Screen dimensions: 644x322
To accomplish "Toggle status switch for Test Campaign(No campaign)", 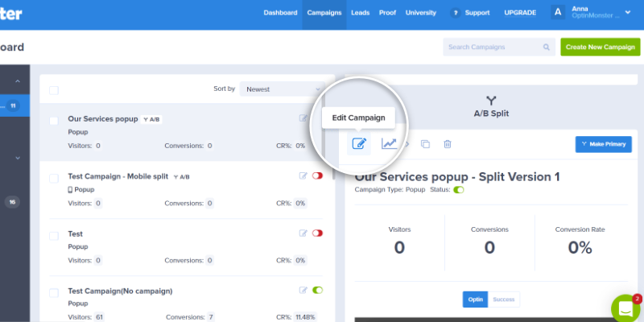I will tap(317, 291).
